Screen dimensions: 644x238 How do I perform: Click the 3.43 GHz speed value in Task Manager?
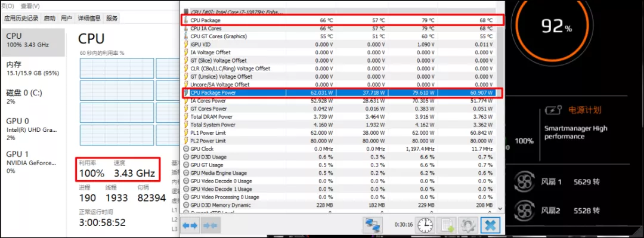point(134,174)
